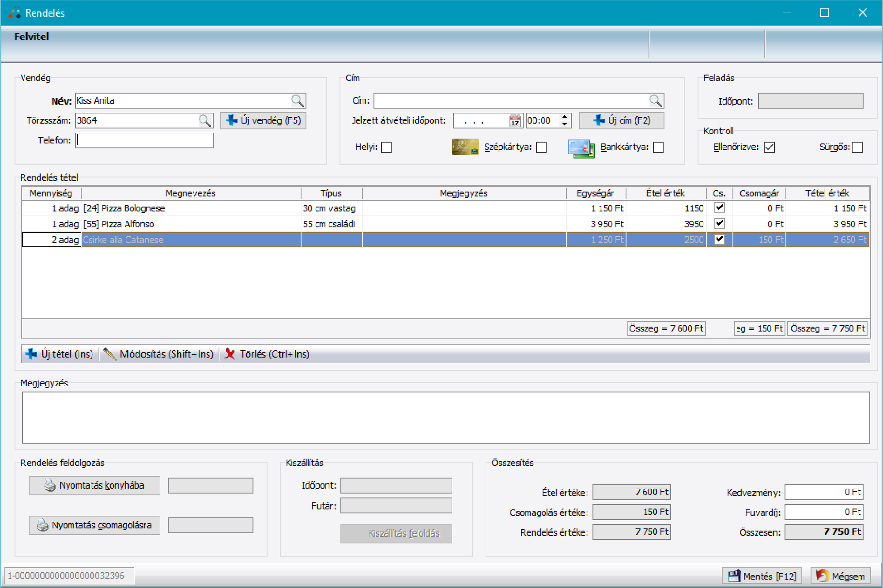Image resolution: width=883 pixels, height=588 pixels.
Task: Toggle Cs. checkbox for Pizza Bolognese row
Action: (720, 207)
